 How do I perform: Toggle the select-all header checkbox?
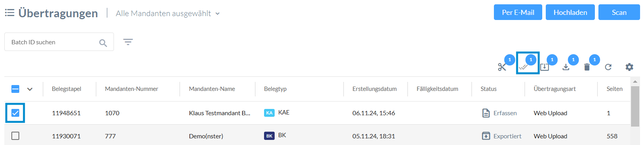(x=15, y=89)
